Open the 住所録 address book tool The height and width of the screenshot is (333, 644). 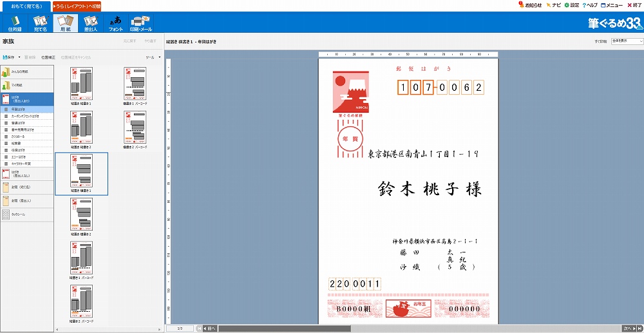[15, 23]
